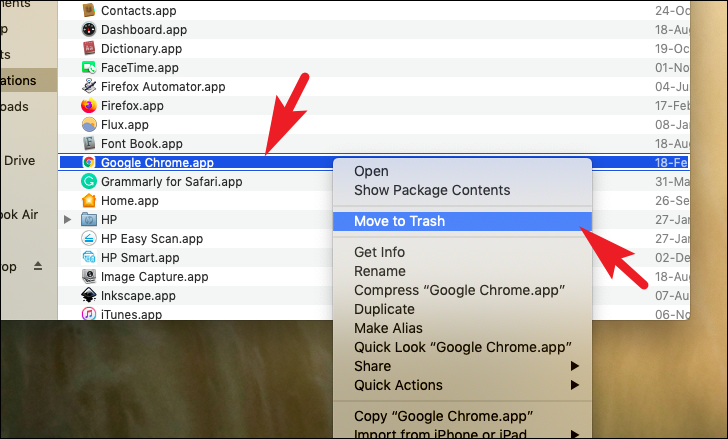This screenshot has height=439, width=728.
Task: Select the Font Book.app file name
Action: pyautogui.click(x=142, y=144)
